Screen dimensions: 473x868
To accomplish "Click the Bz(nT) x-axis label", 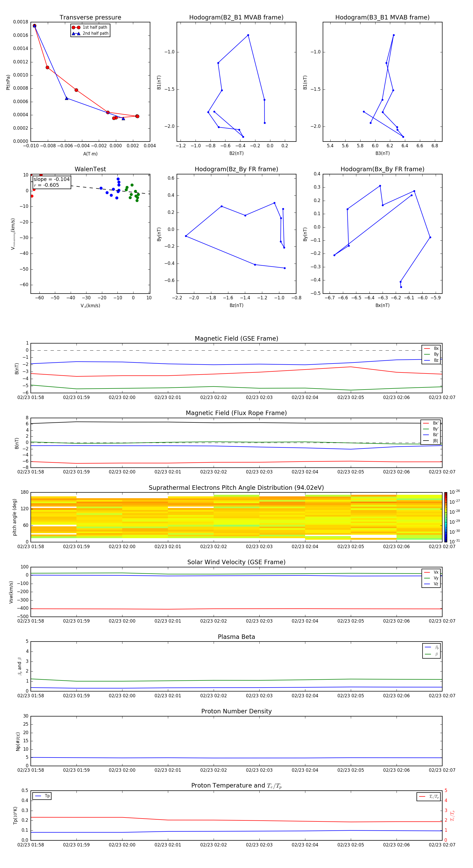I will pyautogui.click(x=236, y=305).
